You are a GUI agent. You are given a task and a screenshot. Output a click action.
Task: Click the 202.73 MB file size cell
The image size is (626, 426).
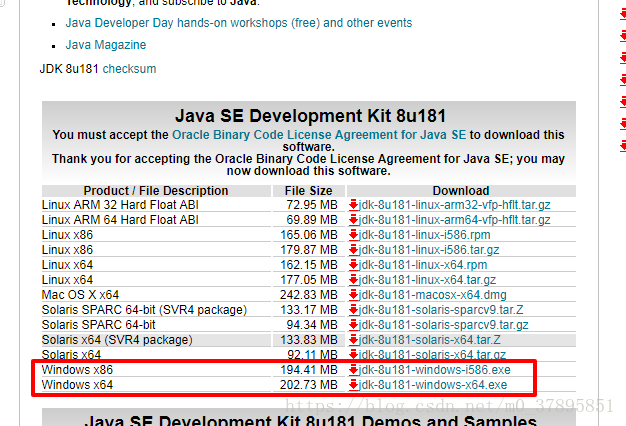[309, 385]
